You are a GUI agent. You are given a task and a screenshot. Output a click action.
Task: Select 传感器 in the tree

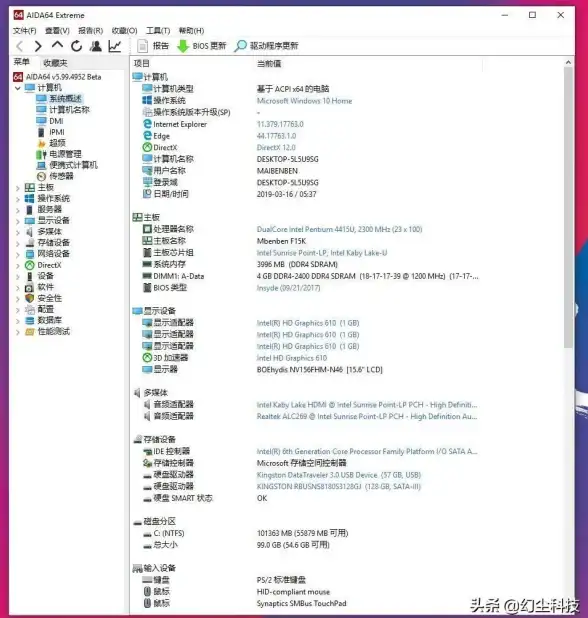(x=61, y=176)
